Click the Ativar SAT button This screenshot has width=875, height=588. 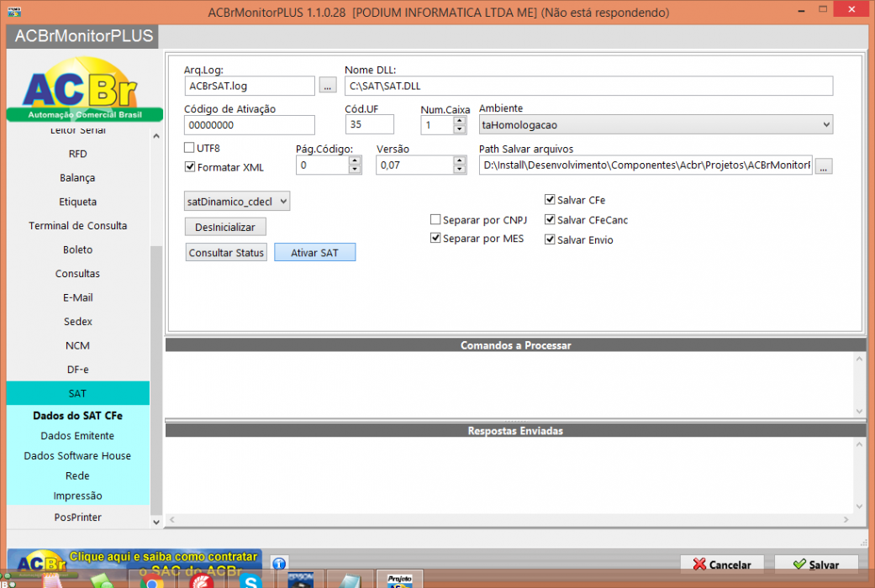coord(314,253)
